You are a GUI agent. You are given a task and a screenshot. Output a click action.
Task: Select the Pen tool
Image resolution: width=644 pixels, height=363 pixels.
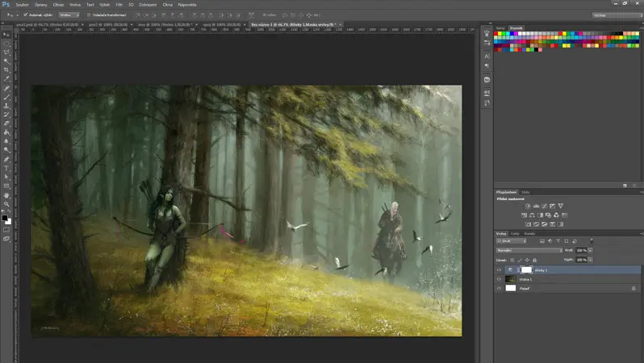click(6, 160)
